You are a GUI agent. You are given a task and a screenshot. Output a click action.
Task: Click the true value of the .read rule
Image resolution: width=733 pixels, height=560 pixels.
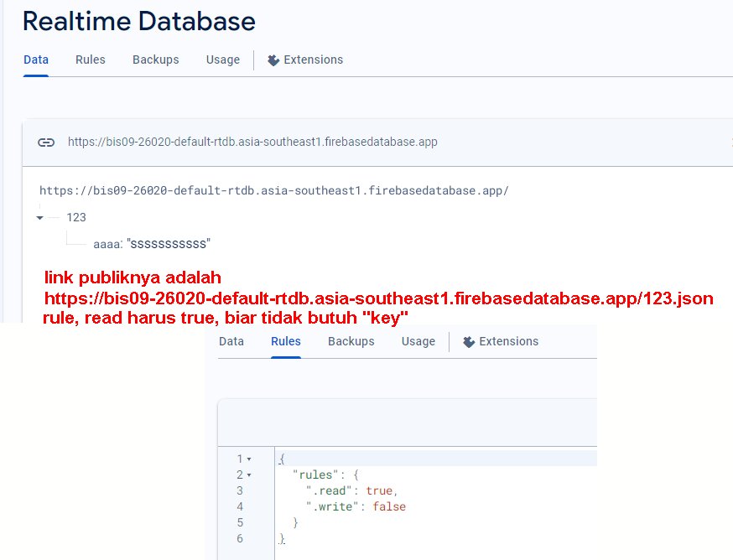[379, 490]
